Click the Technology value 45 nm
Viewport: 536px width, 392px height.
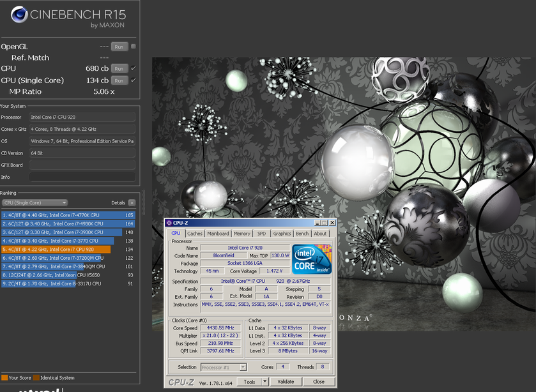pos(212,271)
